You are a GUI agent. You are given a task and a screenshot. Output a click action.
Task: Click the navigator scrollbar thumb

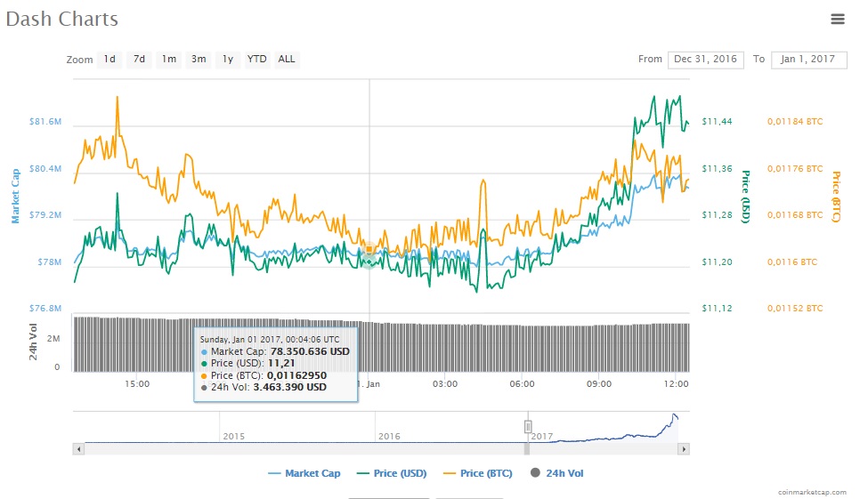click(x=527, y=449)
